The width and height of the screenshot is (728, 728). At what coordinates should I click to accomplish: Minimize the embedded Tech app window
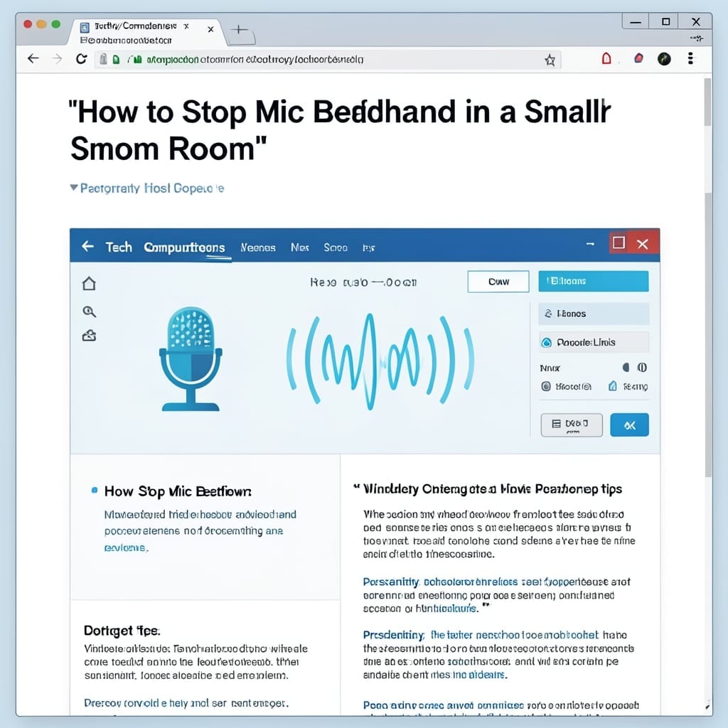(590, 244)
